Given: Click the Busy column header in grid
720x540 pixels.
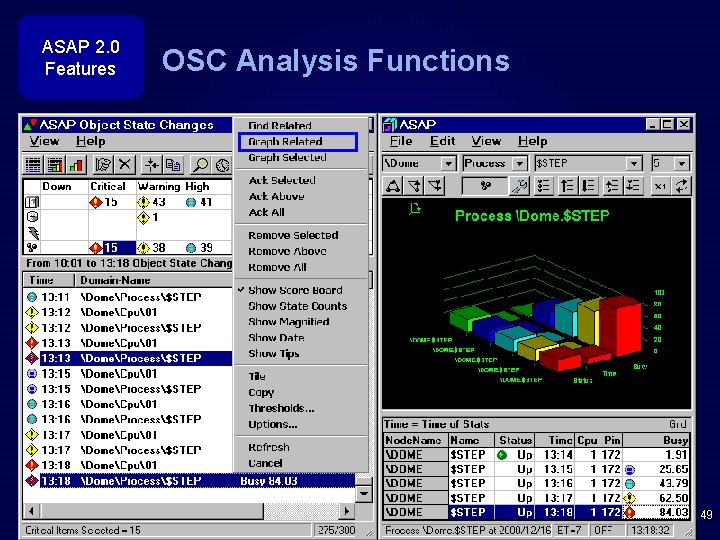Looking at the screenshot, I should [x=656, y=440].
